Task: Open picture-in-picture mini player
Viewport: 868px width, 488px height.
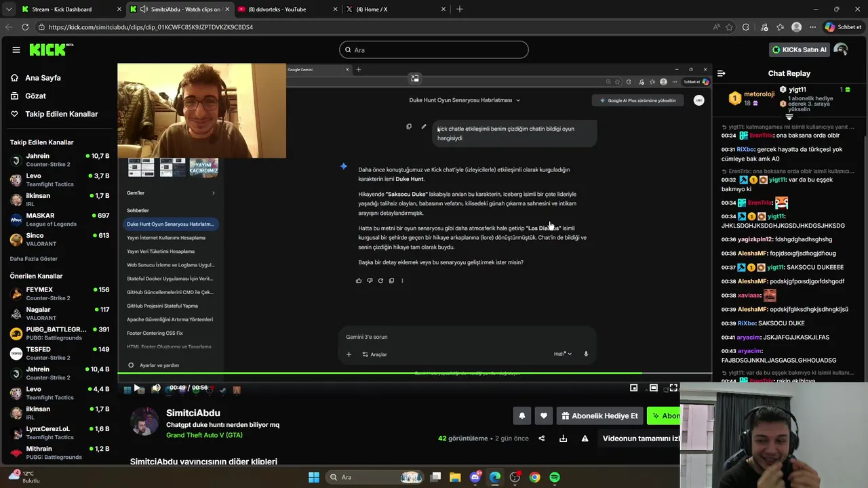Action: click(x=633, y=388)
